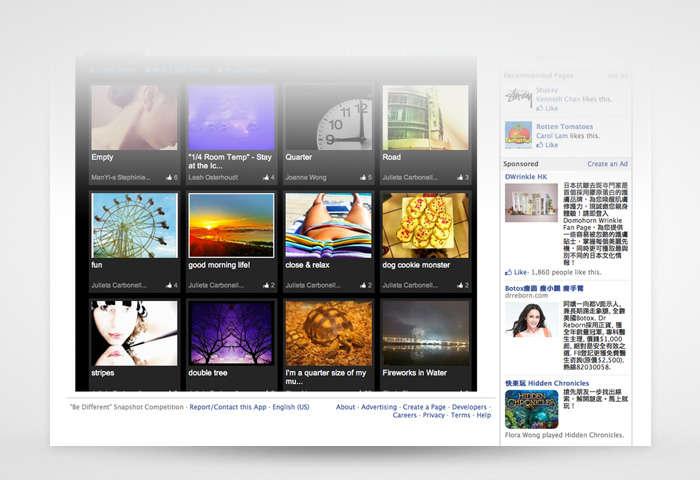Open the tortoise "I'm a quarter size" photo
Screen dimensions: 700x480
click(329, 333)
